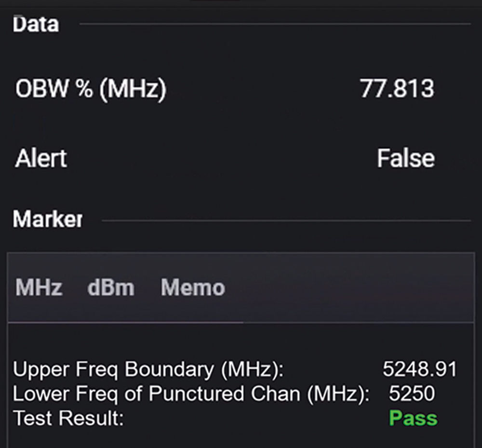Select the Test Result label
This screenshot has width=482, height=448.
(x=68, y=418)
